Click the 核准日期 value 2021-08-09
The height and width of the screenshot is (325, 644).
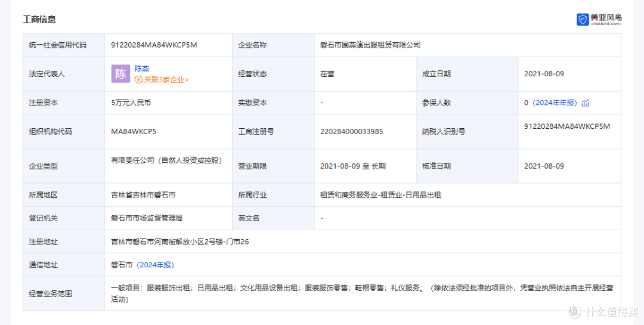pyautogui.click(x=544, y=166)
